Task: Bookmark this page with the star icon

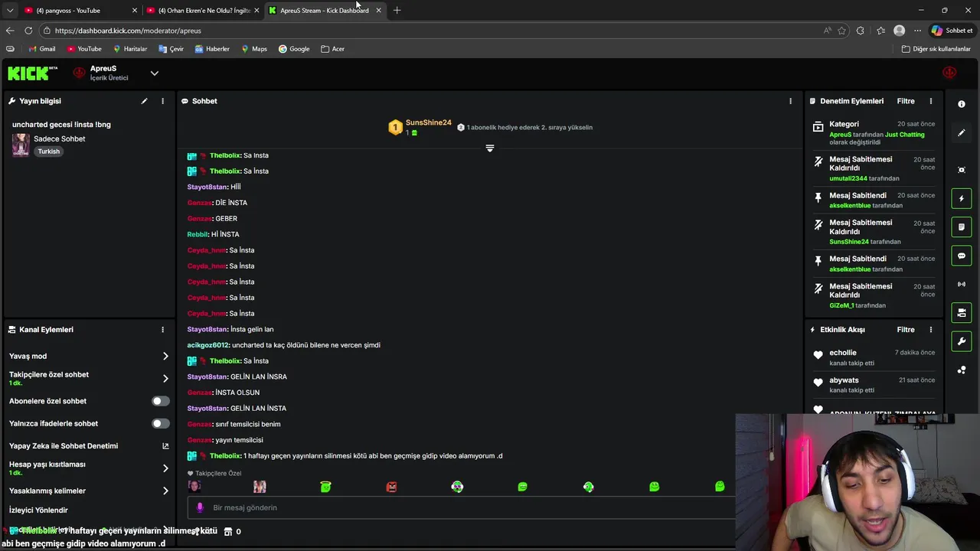Action: point(841,31)
